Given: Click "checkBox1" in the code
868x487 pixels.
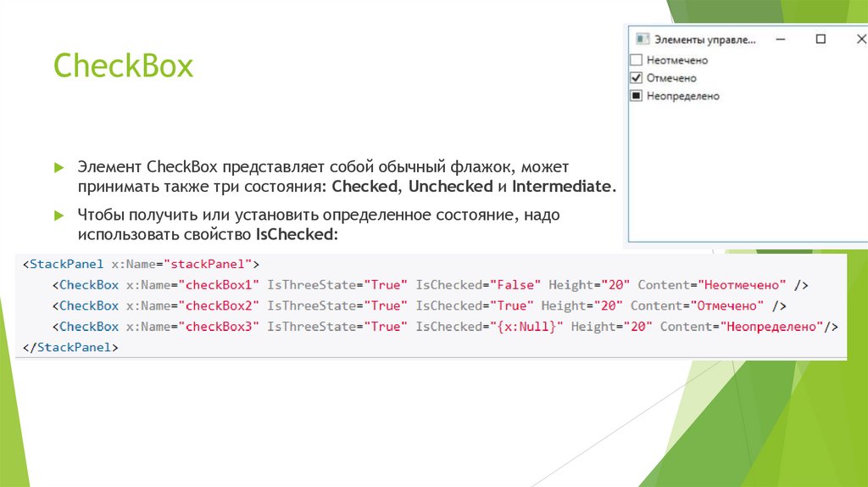Looking at the screenshot, I should (x=219, y=285).
